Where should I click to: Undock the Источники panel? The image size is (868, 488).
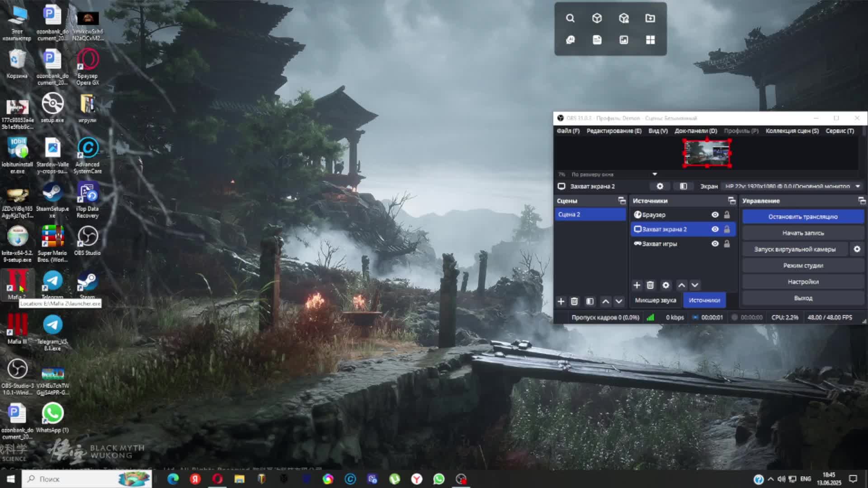coord(731,201)
